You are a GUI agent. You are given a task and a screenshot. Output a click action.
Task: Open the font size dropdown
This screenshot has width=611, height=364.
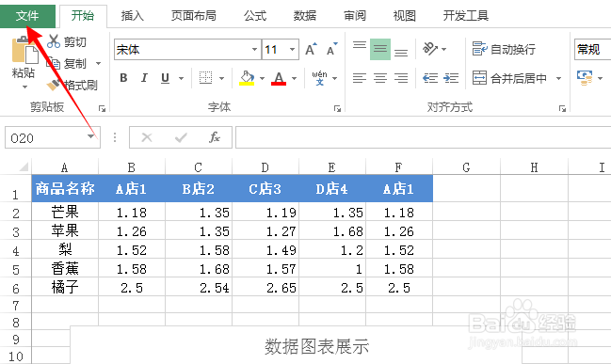(x=292, y=50)
